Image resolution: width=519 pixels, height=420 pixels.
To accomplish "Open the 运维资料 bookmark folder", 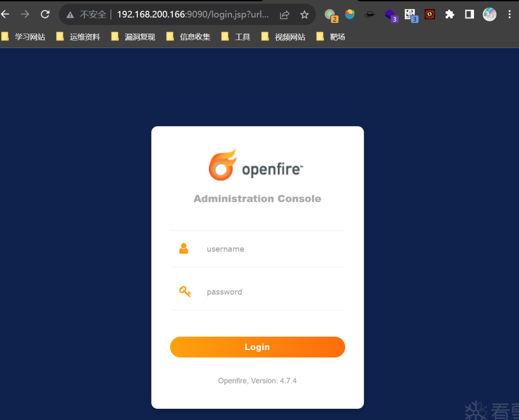I will coord(78,37).
